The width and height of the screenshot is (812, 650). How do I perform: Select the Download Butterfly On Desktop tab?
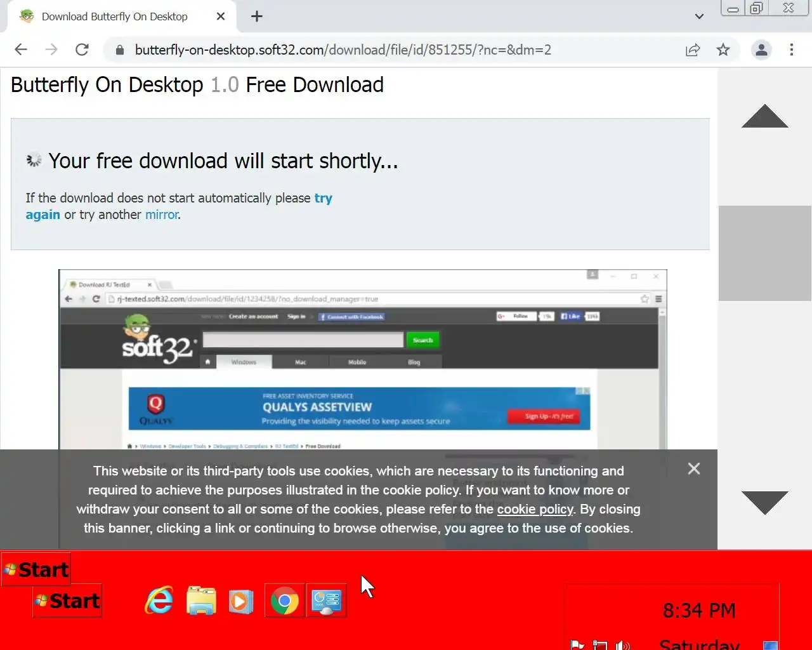(121, 17)
